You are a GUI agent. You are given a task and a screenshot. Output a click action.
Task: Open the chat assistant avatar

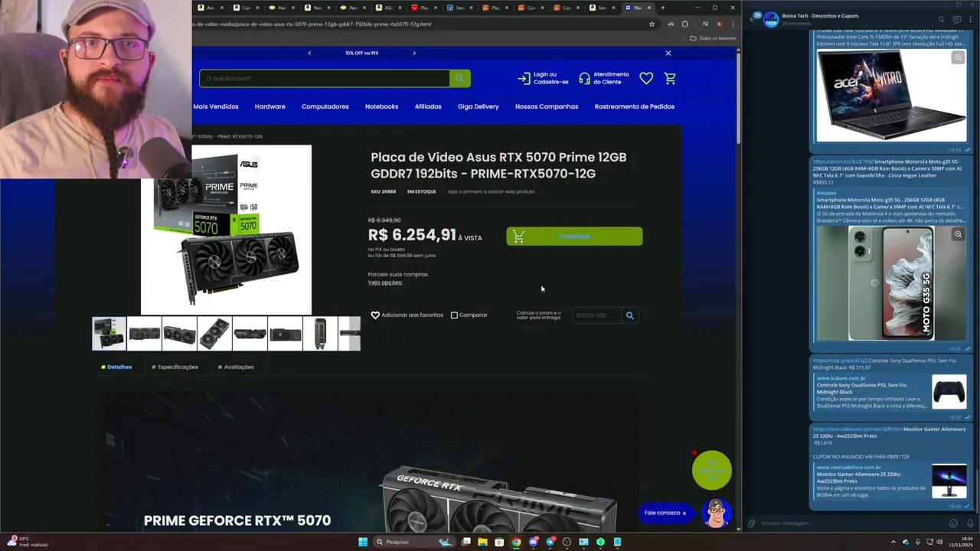716,514
